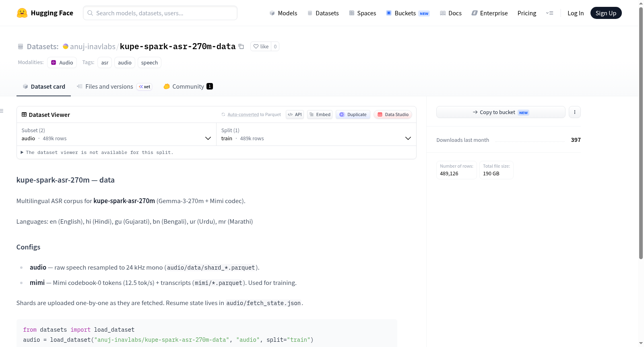Click the 'Number of rows' 489,126 value
This screenshot has height=347, width=644.
[449, 173]
